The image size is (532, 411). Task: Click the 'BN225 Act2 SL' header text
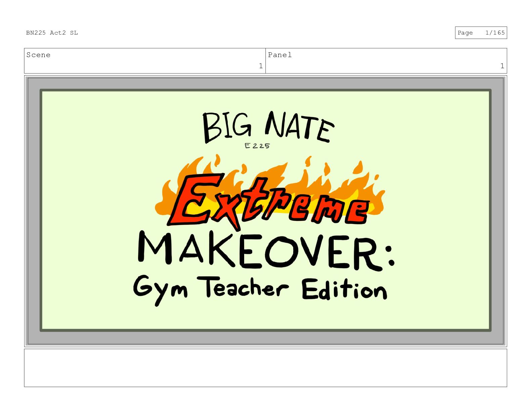click(52, 33)
